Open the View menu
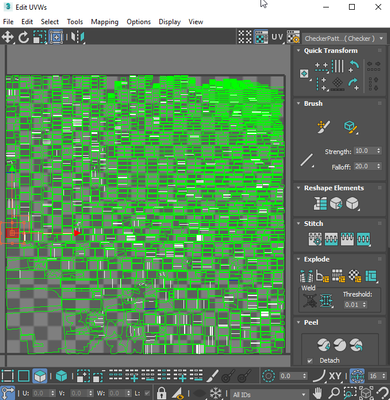 tap(196, 22)
